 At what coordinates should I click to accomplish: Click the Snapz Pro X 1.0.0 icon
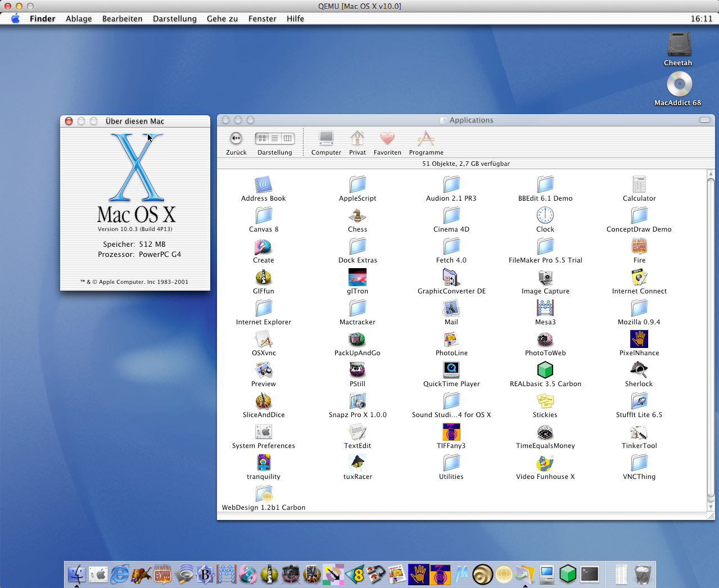click(358, 401)
